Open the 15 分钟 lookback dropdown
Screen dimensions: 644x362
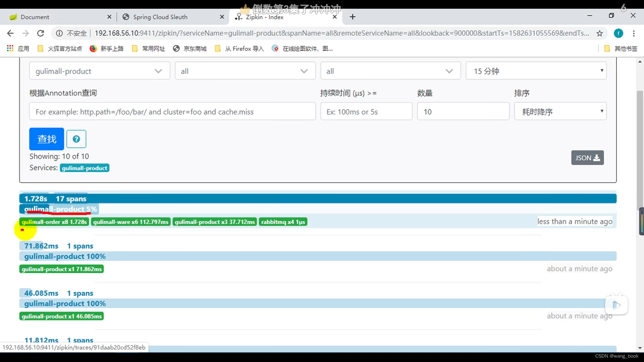[536, 71]
